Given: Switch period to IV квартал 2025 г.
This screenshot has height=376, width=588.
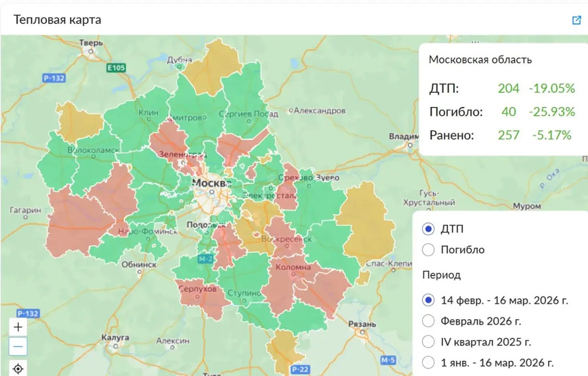Looking at the screenshot, I should (x=428, y=341).
